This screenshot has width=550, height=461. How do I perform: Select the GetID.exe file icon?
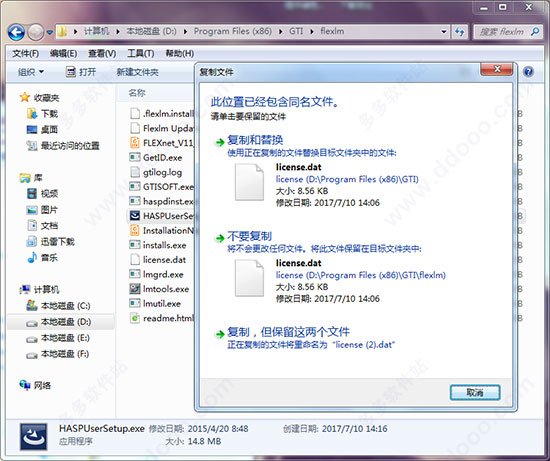coord(135,158)
